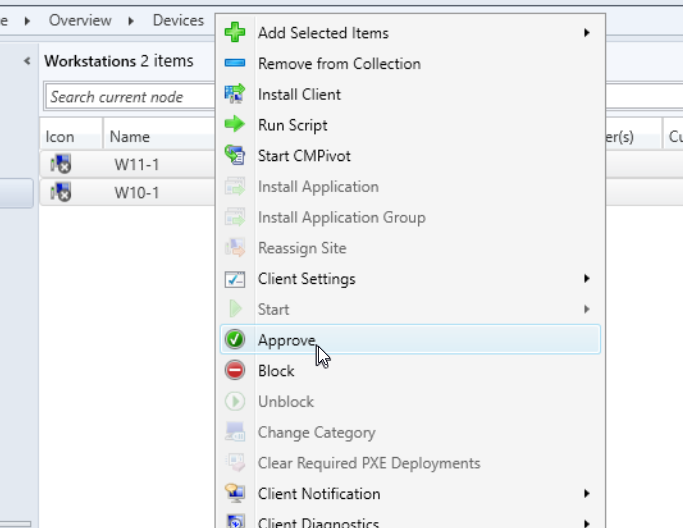683x528 pixels.
Task: Click the Install Client icon
Action: click(x=235, y=94)
